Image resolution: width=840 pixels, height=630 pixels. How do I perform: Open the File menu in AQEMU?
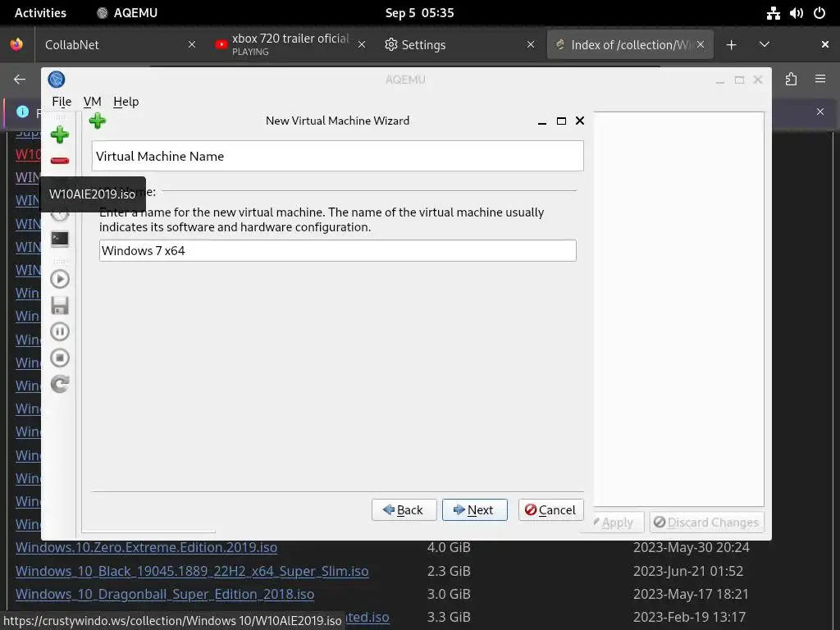click(62, 101)
